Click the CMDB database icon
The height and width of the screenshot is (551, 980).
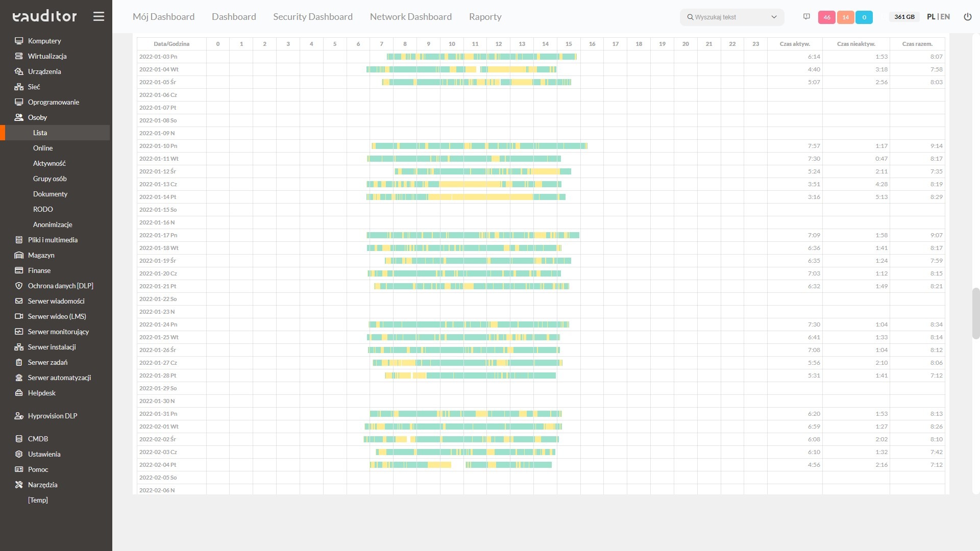pos(19,439)
